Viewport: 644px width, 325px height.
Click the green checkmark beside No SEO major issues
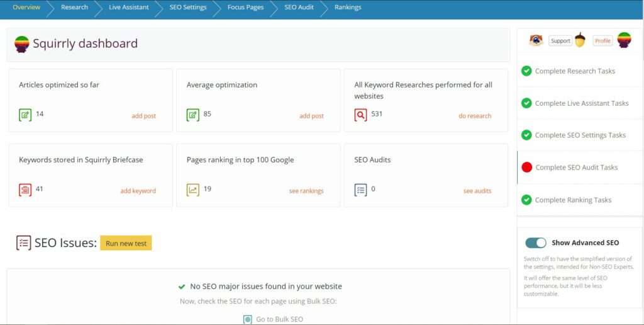[182, 287]
